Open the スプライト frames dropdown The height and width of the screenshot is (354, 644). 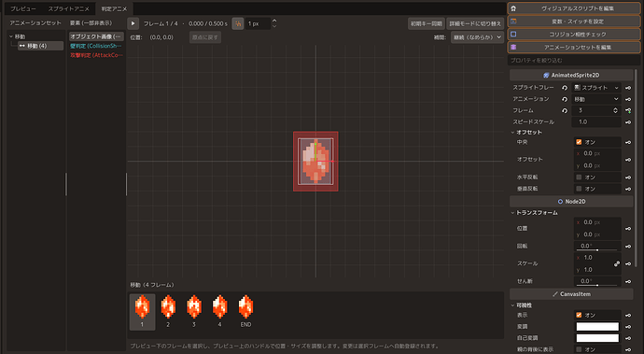[x=596, y=88]
